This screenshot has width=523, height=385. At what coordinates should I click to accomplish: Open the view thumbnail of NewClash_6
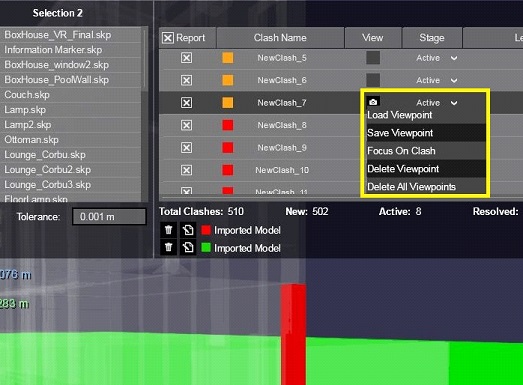pyautogui.click(x=373, y=80)
